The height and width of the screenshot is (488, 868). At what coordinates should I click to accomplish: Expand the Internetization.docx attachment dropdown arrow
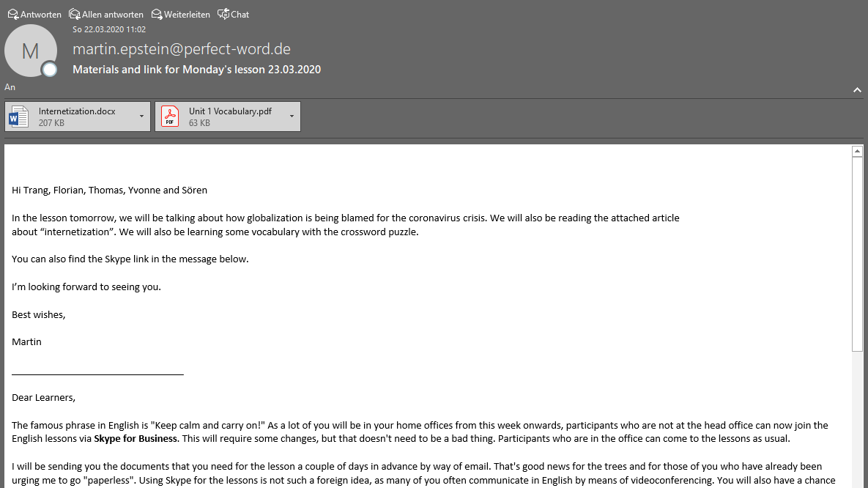(141, 117)
